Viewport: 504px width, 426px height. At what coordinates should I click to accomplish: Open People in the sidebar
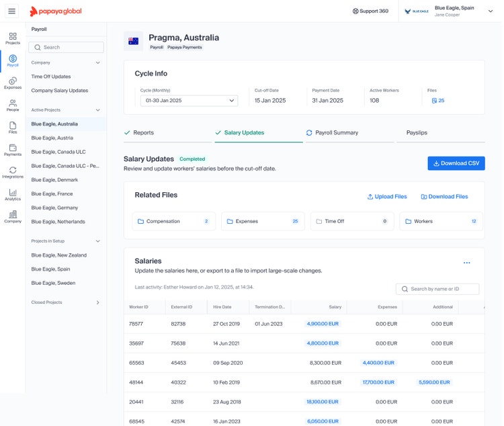click(13, 105)
